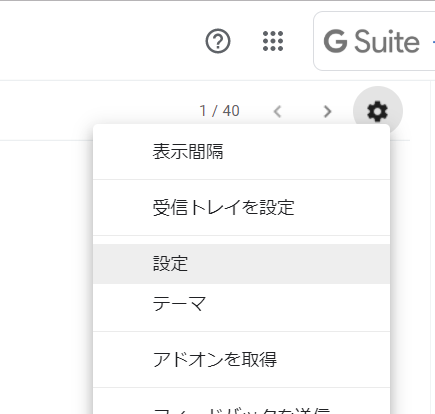Click the Suite wordmark in account box
Image resolution: width=435 pixels, height=414 pixels.
point(387,41)
